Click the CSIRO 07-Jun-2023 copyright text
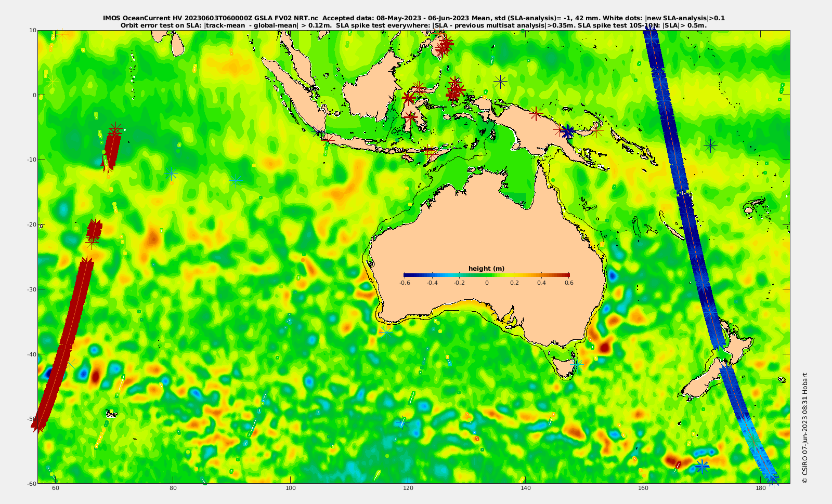Image resolution: width=832 pixels, height=504 pixels. point(805,428)
